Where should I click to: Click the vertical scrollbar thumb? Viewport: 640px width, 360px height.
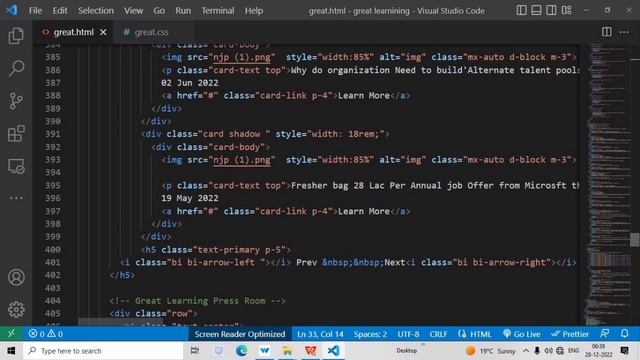tap(635, 240)
